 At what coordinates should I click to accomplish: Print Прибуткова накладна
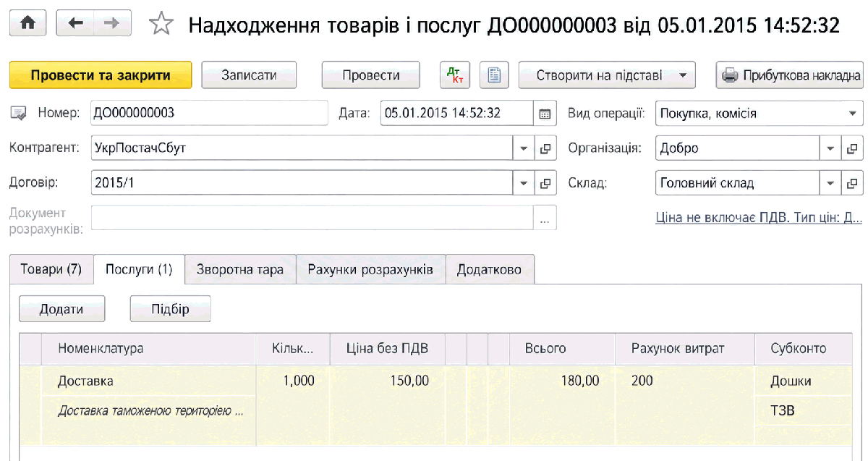point(790,75)
